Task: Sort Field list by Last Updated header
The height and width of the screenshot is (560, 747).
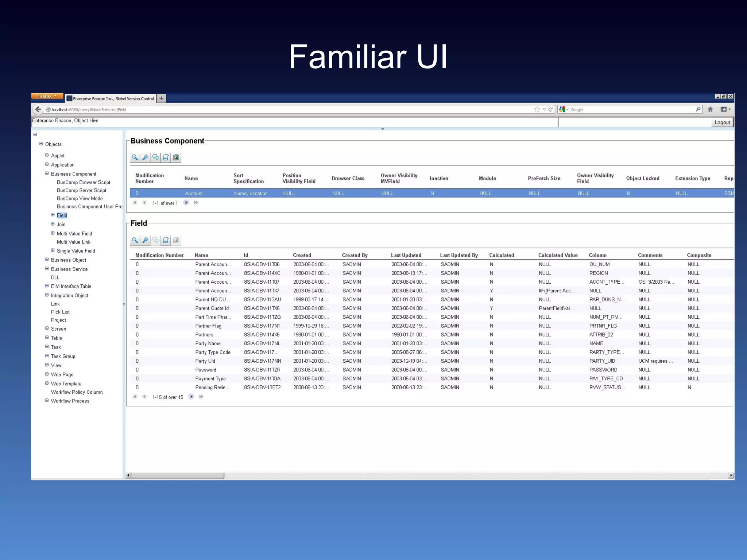Action: tap(406, 255)
